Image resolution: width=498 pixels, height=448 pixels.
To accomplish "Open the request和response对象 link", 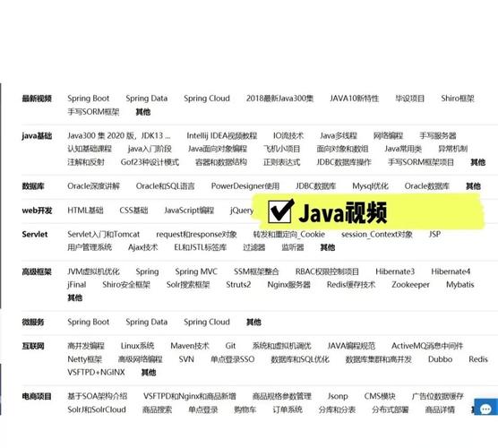I will tap(196, 235).
